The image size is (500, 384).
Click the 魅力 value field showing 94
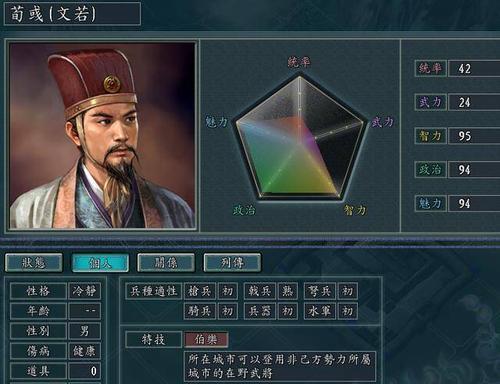coord(474,203)
